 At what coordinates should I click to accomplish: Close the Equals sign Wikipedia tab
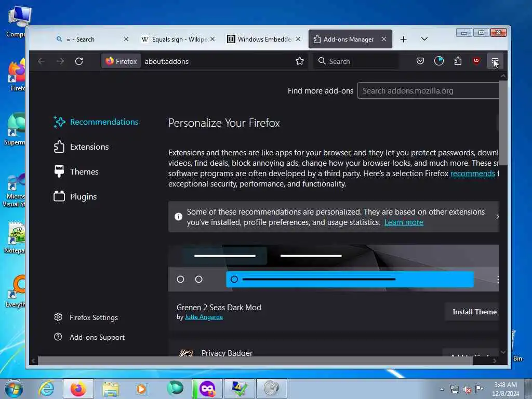[x=212, y=39]
